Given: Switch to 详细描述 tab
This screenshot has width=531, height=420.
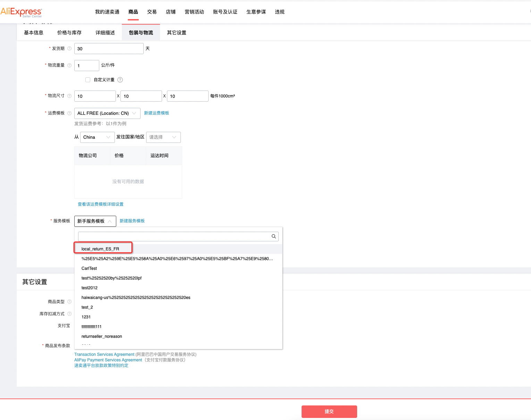Looking at the screenshot, I should (105, 33).
